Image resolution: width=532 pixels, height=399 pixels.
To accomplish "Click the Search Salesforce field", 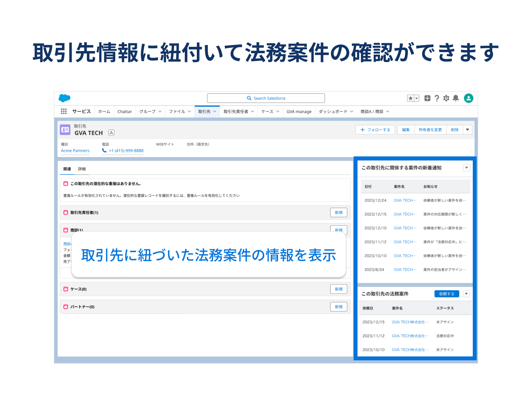I will [x=266, y=98].
